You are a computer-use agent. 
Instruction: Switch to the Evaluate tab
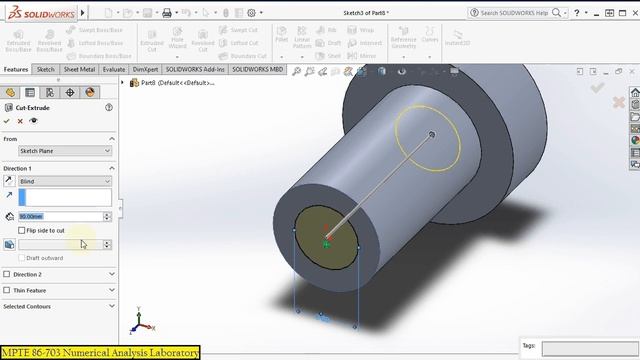tap(114, 69)
